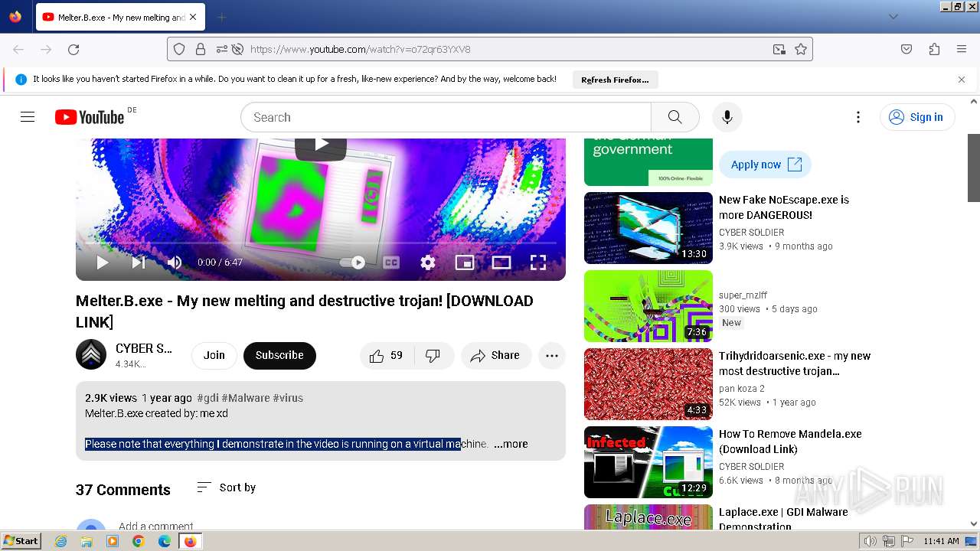Launch Chrome from taskbar
980x551 pixels.
138,541
